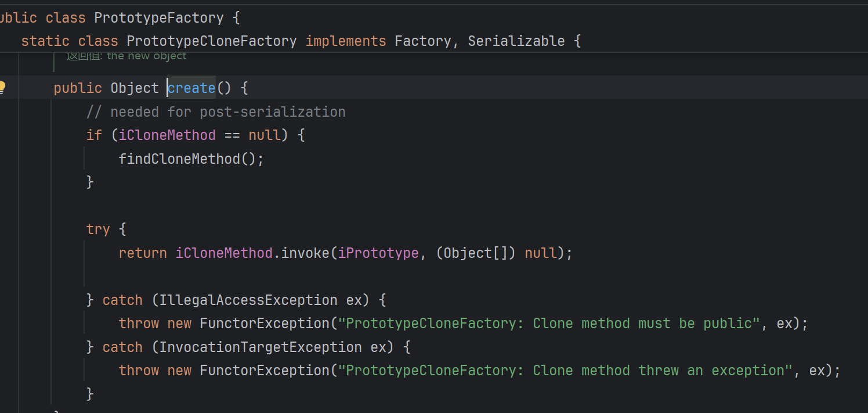This screenshot has width=868, height=413.
Task: Click the yellow lightbulb intention icon
Action: [x=2, y=88]
